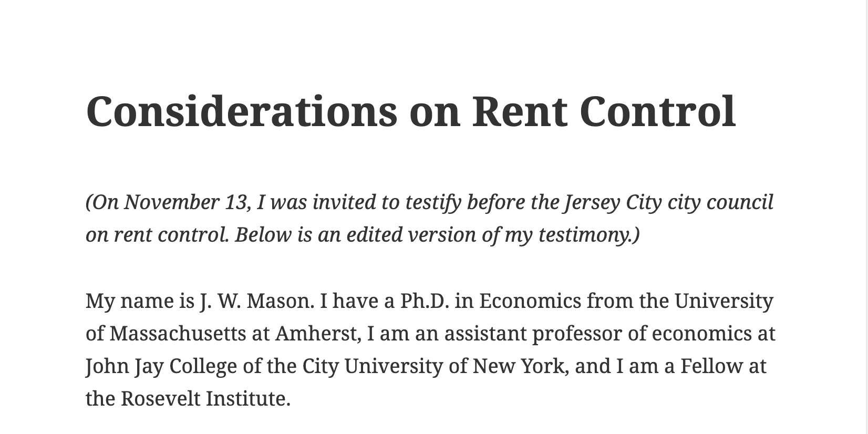
Task: Click 'Jersey City' in the italic intro
Action: (613, 202)
